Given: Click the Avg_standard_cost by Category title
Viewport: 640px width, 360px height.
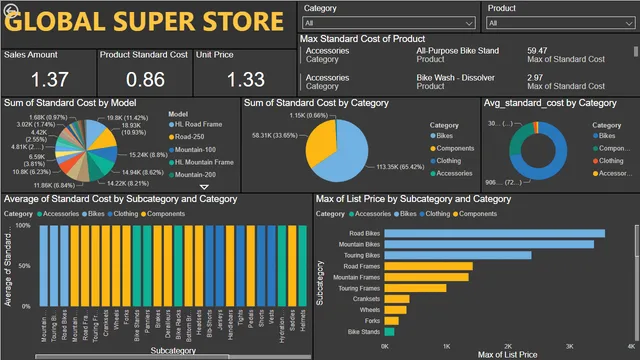Looking at the screenshot, I should click(x=550, y=103).
